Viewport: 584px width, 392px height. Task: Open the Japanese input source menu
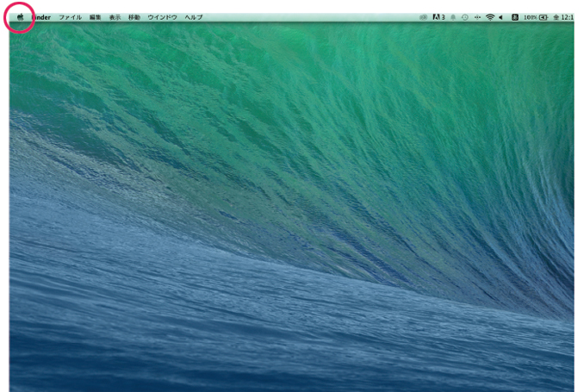(x=515, y=17)
